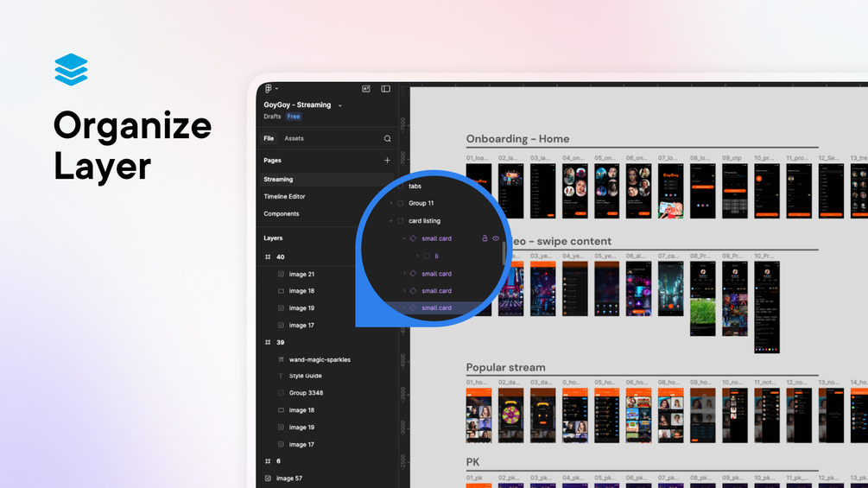Click the frame icon of layer 39
Viewport: 868px width, 488px height.
[268, 343]
